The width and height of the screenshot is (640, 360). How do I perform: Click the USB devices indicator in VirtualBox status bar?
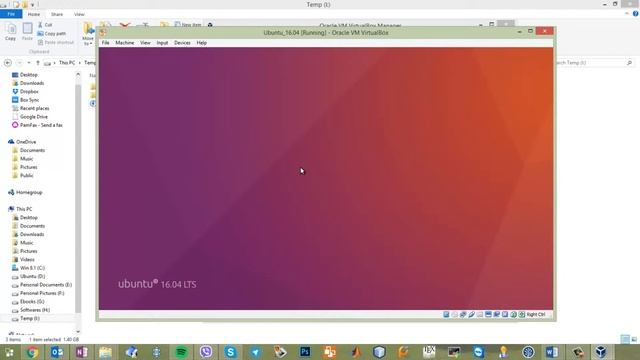pos(471,314)
